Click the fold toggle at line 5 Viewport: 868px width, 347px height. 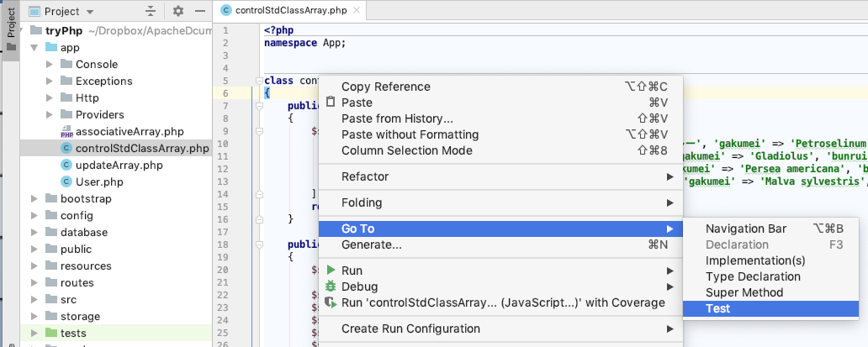(258, 81)
